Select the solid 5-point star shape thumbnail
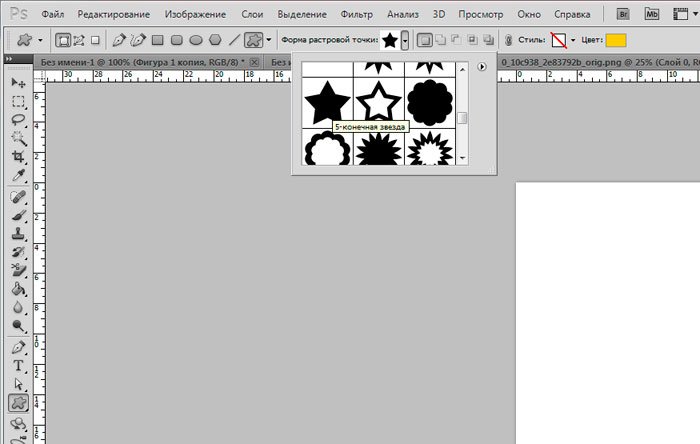 tap(327, 103)
